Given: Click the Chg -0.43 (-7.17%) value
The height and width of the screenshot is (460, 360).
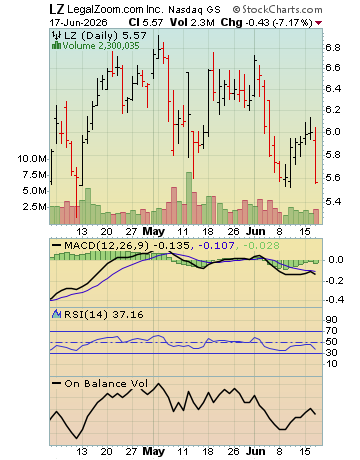Looking at the screenshot, I should [x=267, y=23].
